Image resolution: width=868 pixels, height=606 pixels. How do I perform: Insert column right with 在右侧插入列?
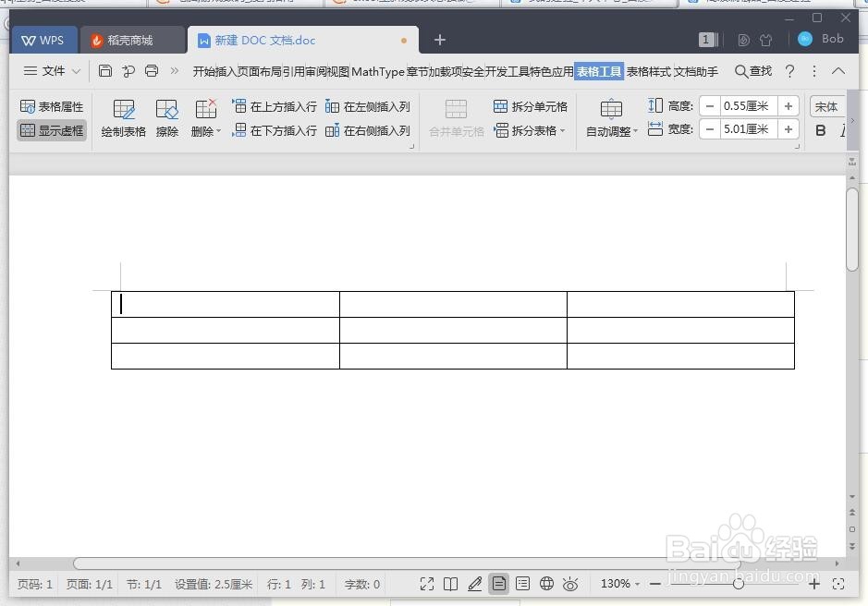(368, 130)
